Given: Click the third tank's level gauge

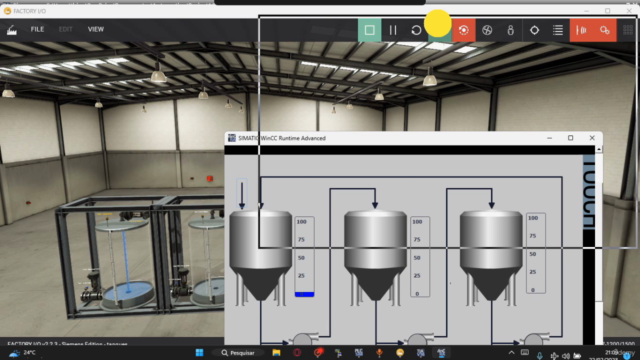Looking at the screenshot, I should (536, 253).
